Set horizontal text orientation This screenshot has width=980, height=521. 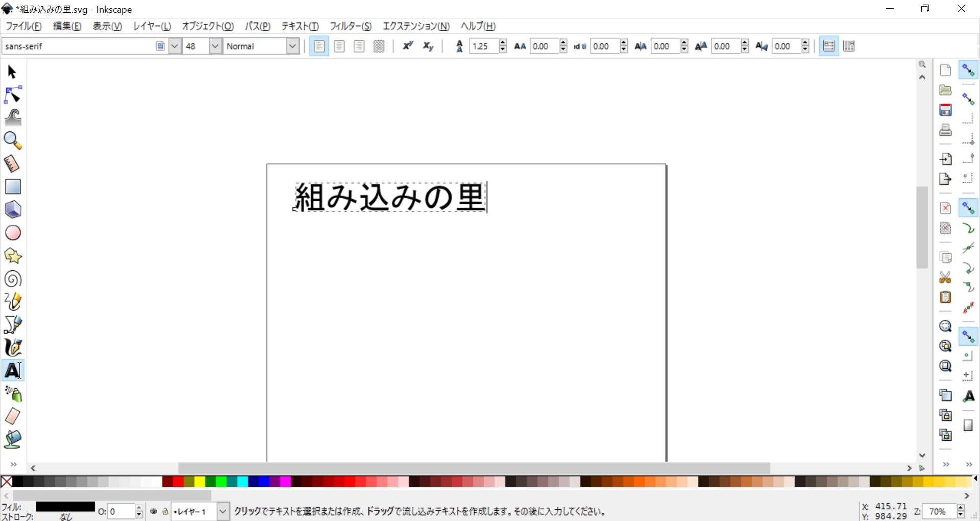pos(829,46)
